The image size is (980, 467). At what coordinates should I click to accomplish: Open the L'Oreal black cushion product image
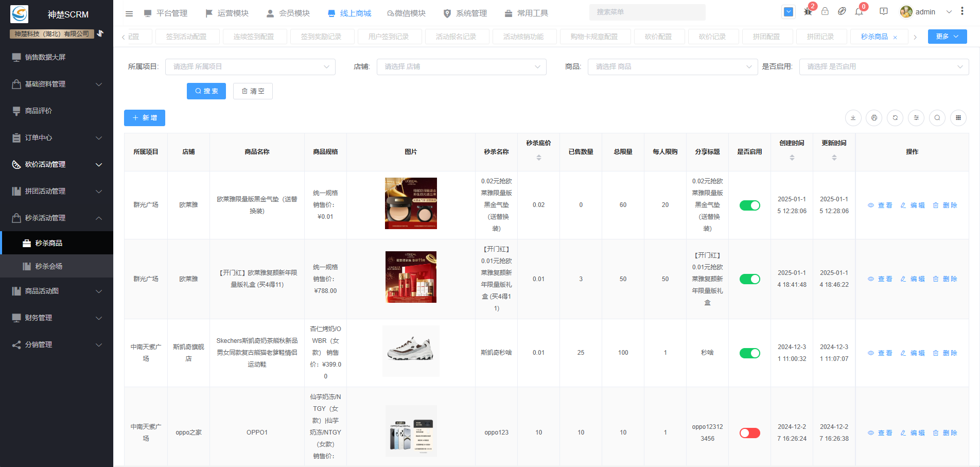point(411,203)
